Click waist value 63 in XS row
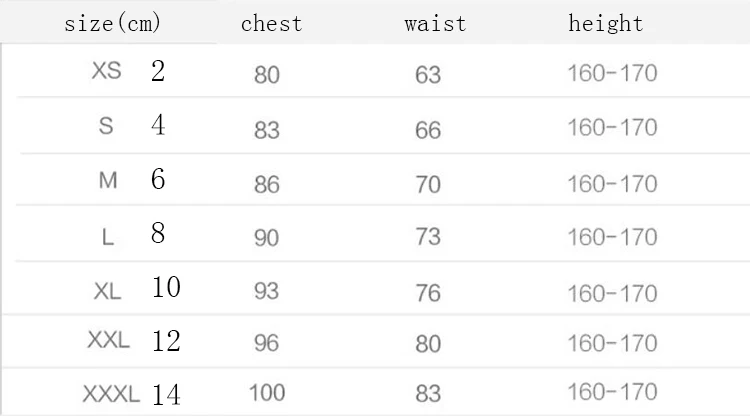This screenshot has width=750, height=416. 427,75
